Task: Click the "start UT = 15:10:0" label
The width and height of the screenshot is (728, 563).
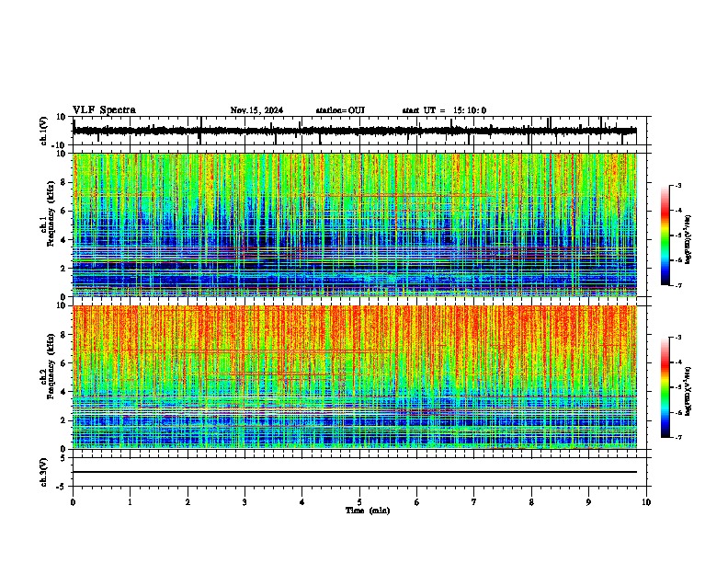Action: point(444,110)
